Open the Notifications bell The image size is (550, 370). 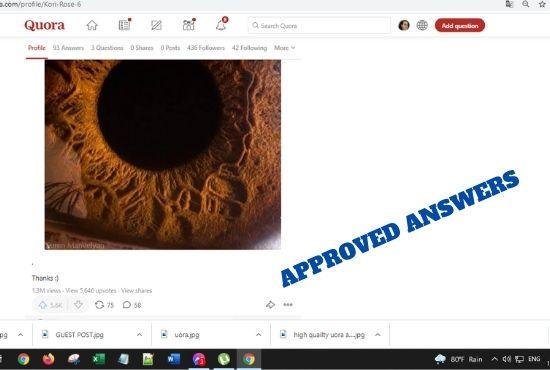221,25
